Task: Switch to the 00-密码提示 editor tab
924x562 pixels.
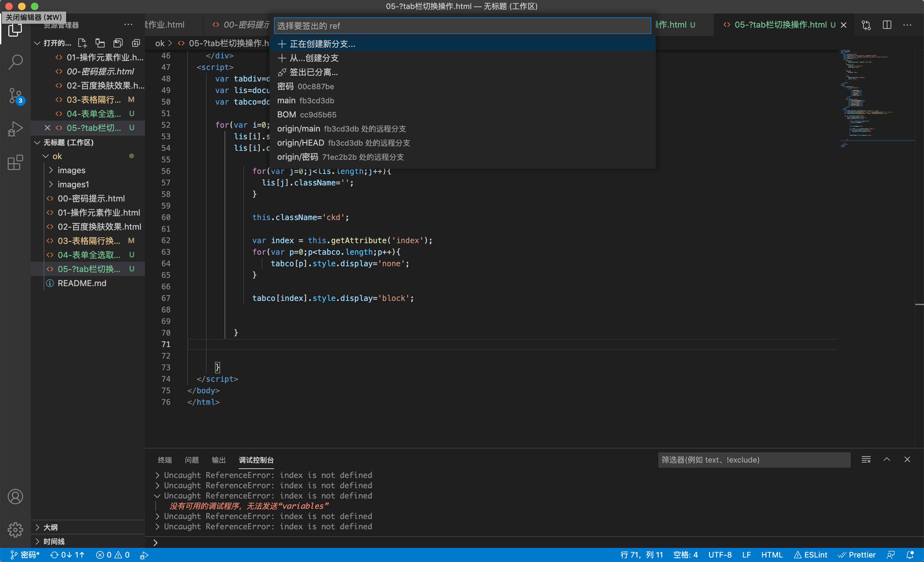Action: pyautogui.click(x=240, y=25)
